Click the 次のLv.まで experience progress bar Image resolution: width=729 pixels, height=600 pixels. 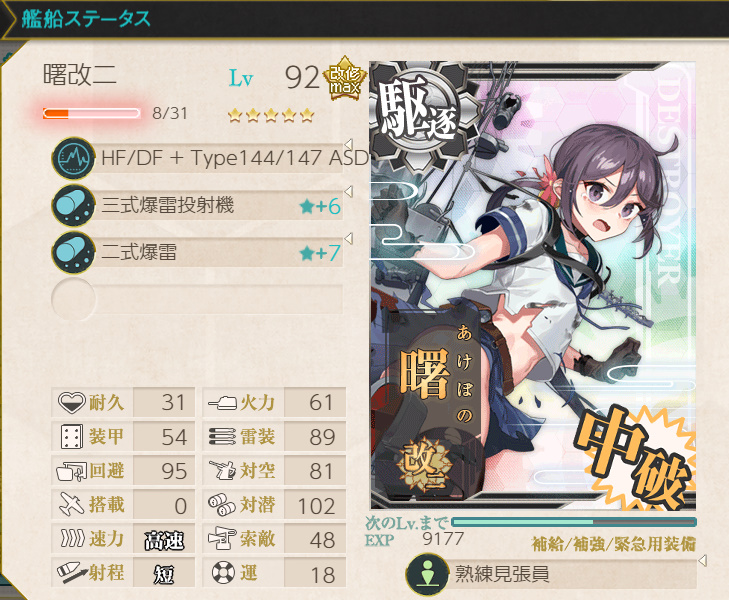tap(574, 522)
